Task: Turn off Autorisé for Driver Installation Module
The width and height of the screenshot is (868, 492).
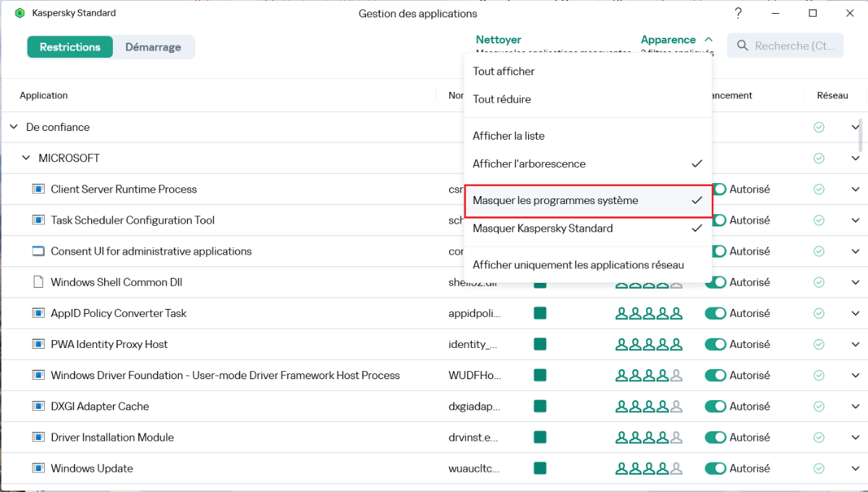Action: [715, 437]
